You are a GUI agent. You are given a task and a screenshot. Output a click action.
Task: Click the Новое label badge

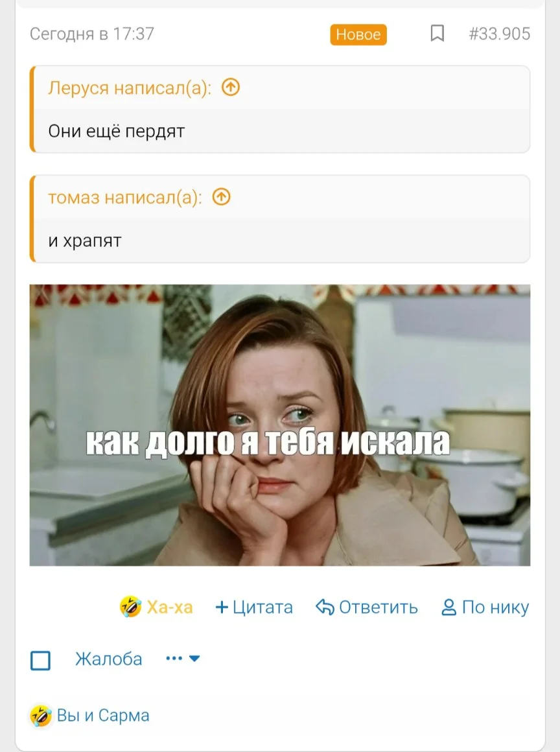(x=358, y=34)
